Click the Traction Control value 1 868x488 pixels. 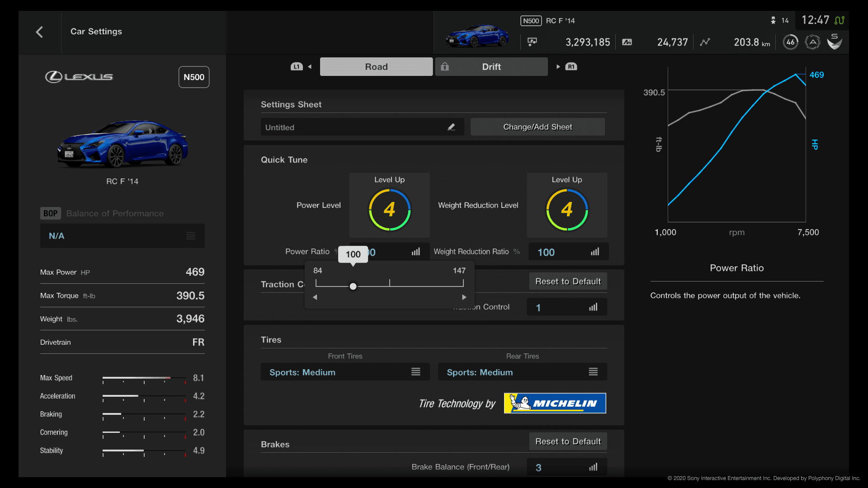pos(538,308)
